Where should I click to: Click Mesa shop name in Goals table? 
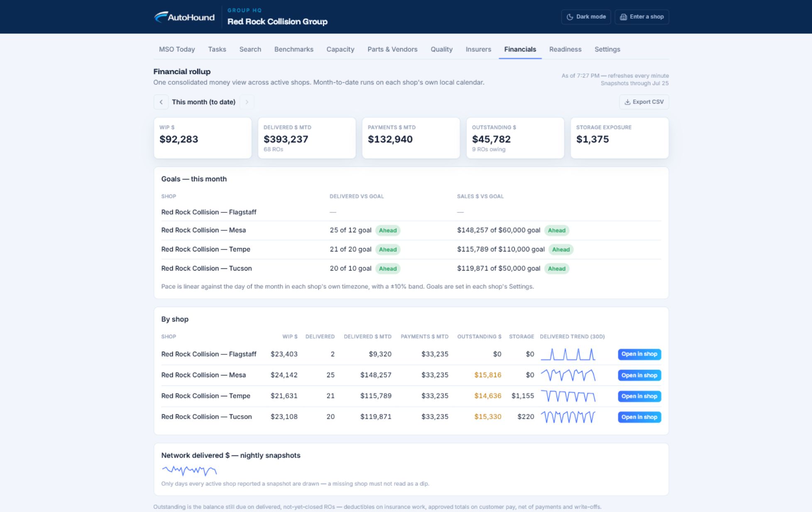click(x=203, y=230)
